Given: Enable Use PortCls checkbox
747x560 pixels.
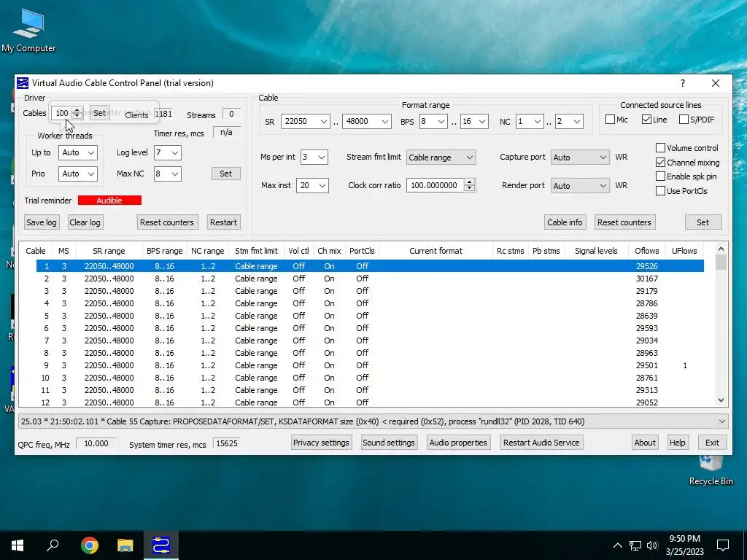Looking at the screenshot, I should [x=660, y=191].
